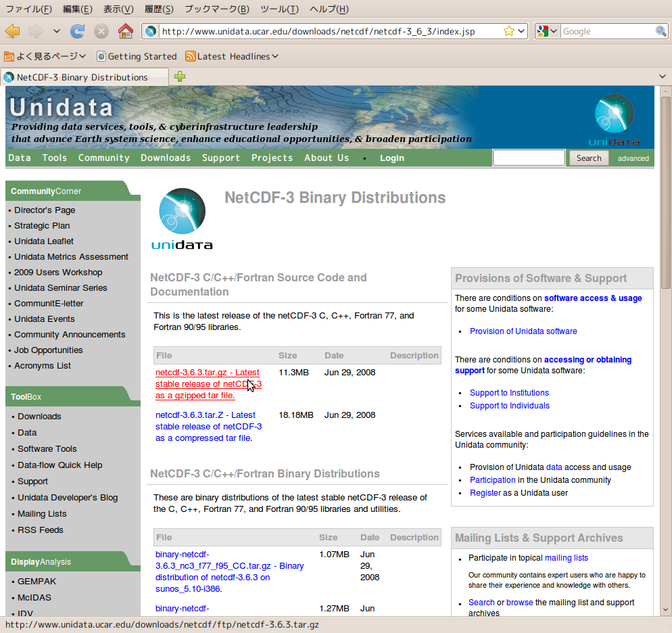
Task: Click the scrollbar up arrow
Action: pos(665,91)
